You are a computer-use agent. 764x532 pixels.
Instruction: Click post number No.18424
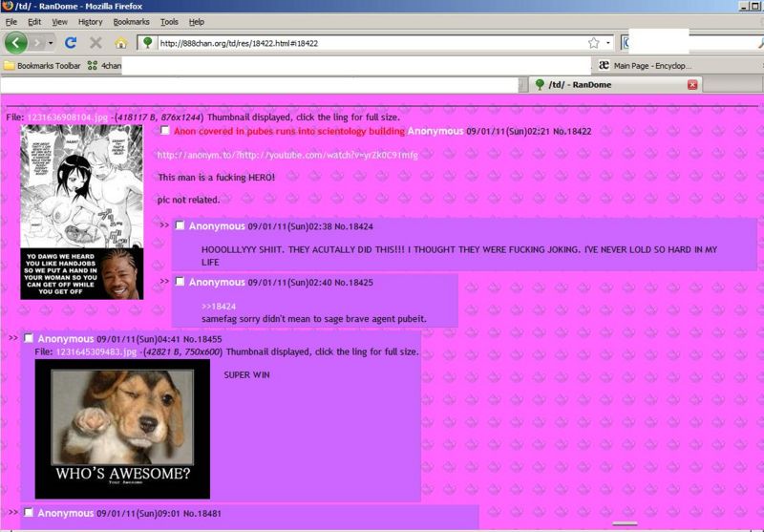(x=353, y=226)
